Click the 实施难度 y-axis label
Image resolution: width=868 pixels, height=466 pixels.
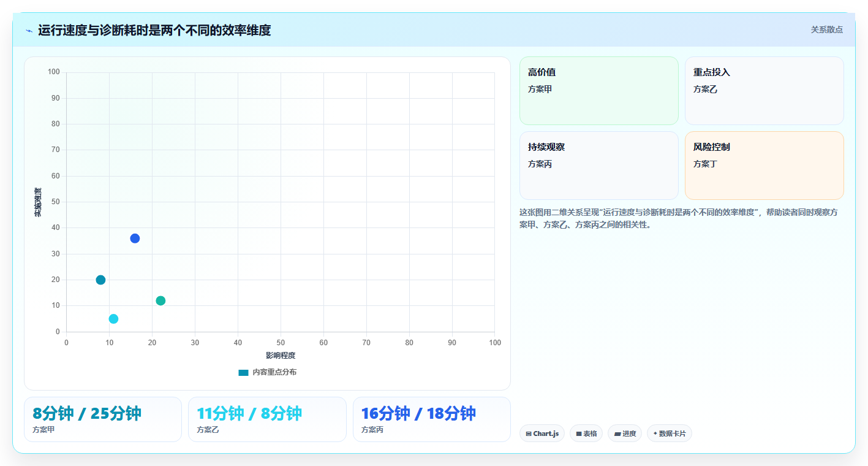[38, 202]
